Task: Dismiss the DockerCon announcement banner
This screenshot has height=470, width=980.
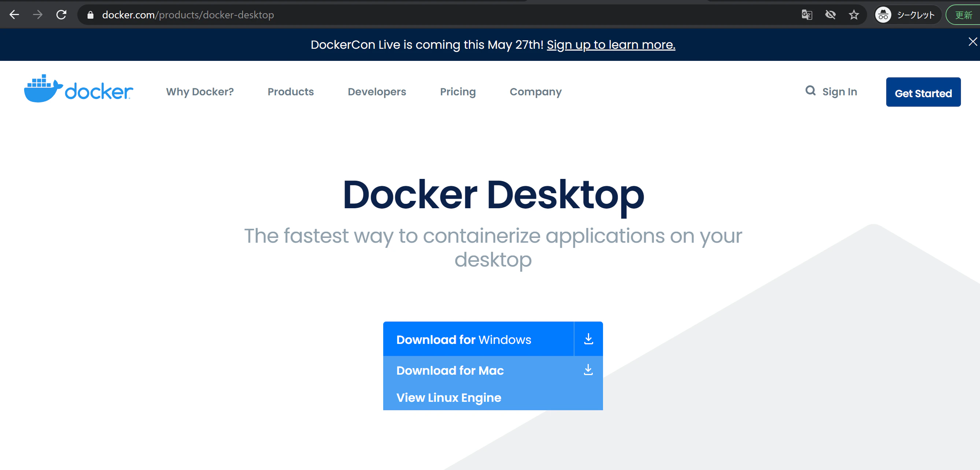Action: coord(972,41)
